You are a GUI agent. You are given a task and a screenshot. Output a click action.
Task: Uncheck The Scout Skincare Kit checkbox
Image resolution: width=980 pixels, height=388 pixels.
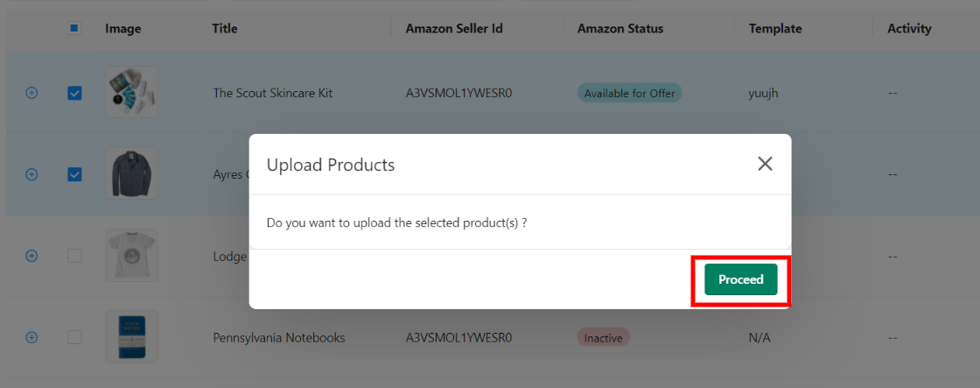click(74, 93)
